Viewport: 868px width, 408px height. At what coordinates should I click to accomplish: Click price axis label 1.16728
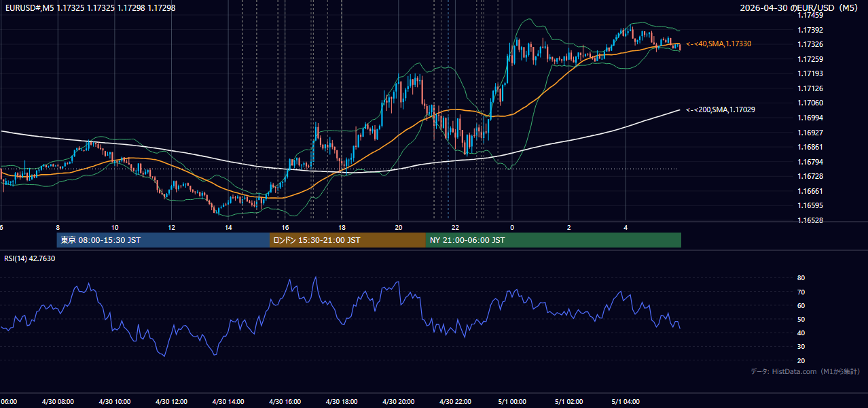click(x=810, y=176)
